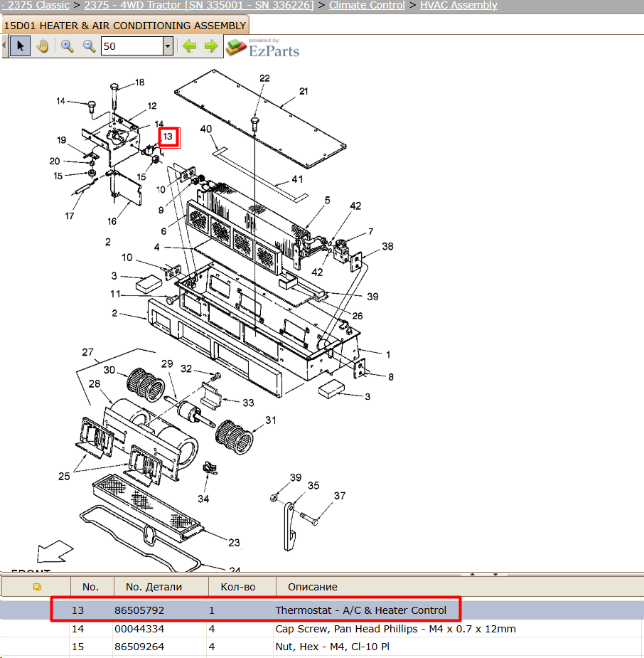Viewport: 644px width, 658px height.
Task: Click callout 17 on the diagram
Action: [x=69, y=216]
